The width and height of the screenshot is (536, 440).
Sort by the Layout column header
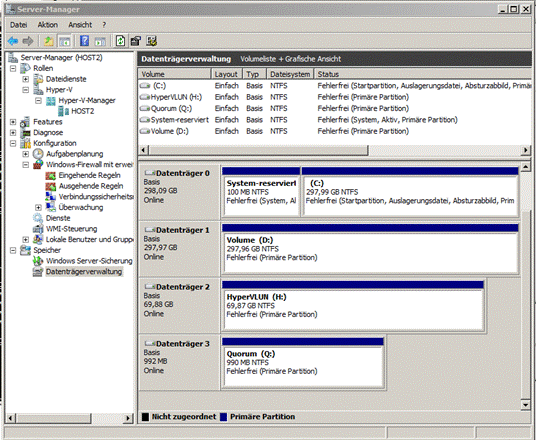(227, 74)
